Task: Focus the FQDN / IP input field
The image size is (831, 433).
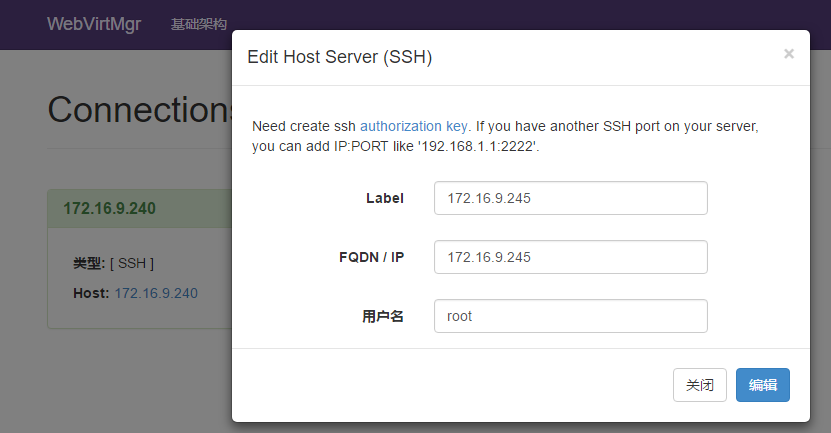Action: point(570,257)
